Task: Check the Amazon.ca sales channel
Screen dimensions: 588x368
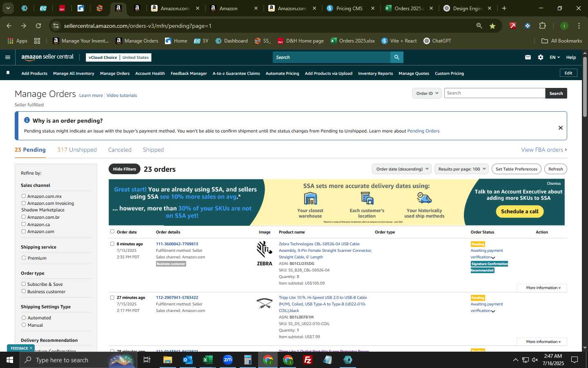Action: [24, 224]
